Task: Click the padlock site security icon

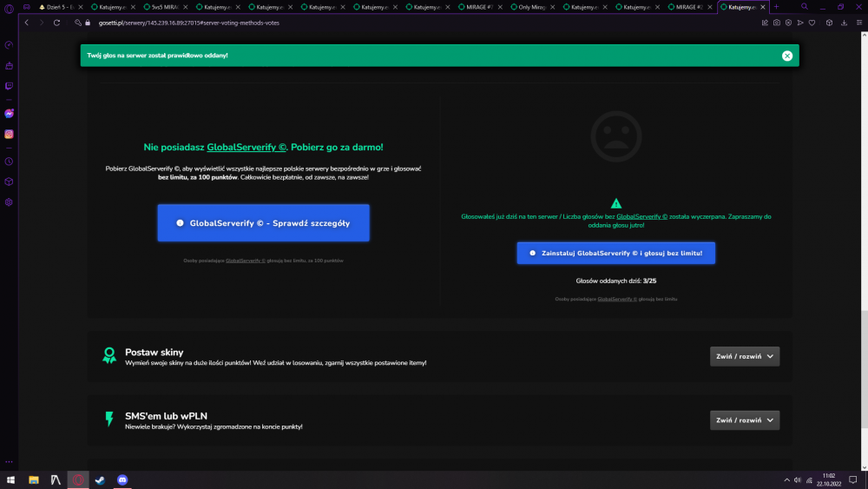Action: point(88,23)
